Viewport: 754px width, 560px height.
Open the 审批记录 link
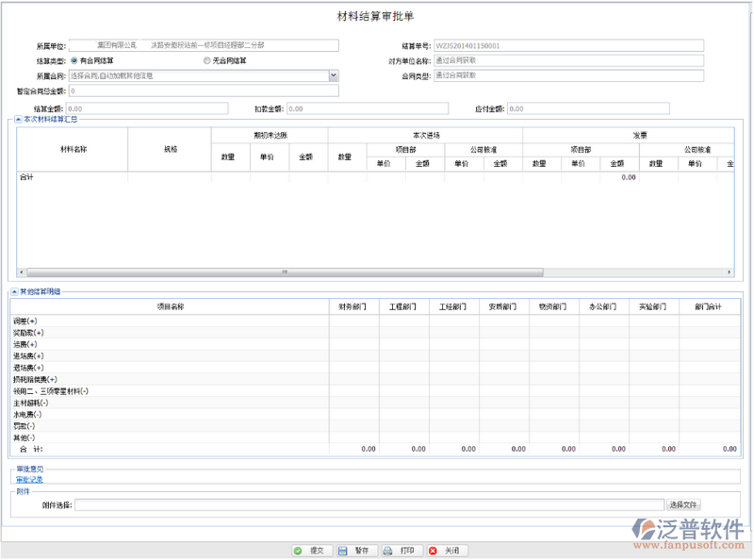[x=29, y=480]
